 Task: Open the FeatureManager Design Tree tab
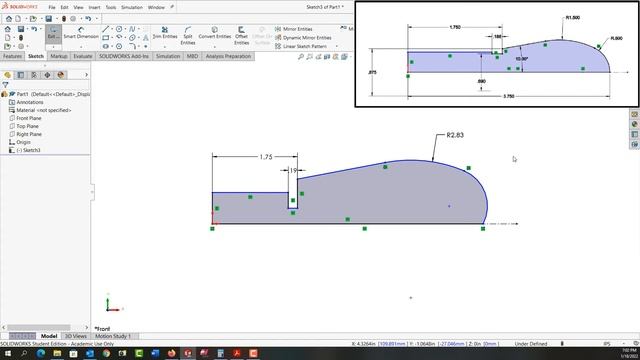click(7, 75)
